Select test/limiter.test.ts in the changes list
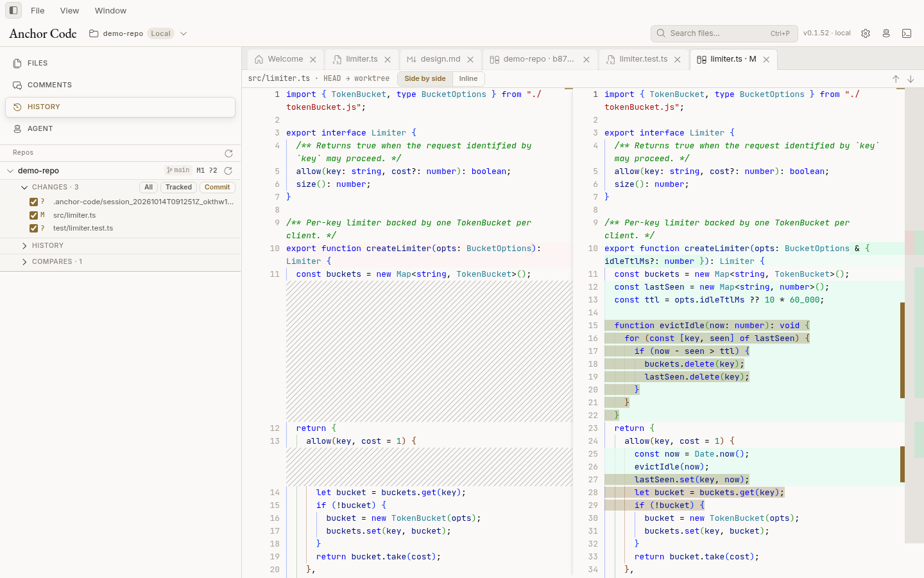 (83, 228)
